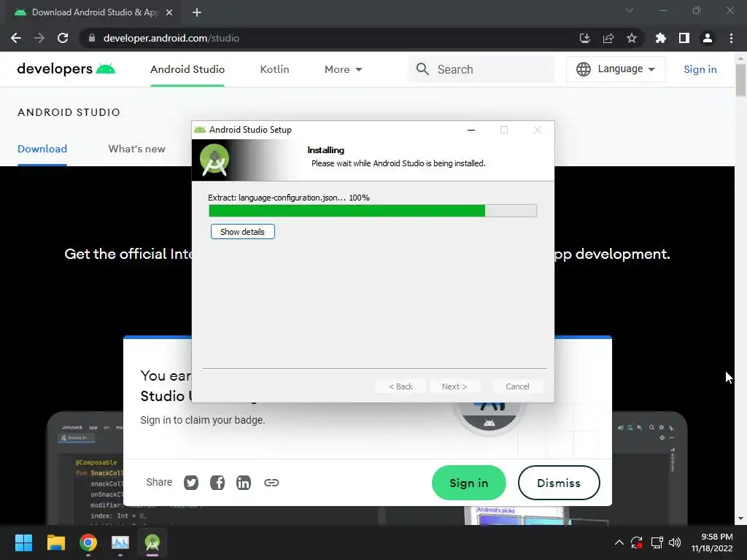The width and height of the screenshot is (747, 560).
Task: Click the Cancel button in setup
Action: click(517, 386)
